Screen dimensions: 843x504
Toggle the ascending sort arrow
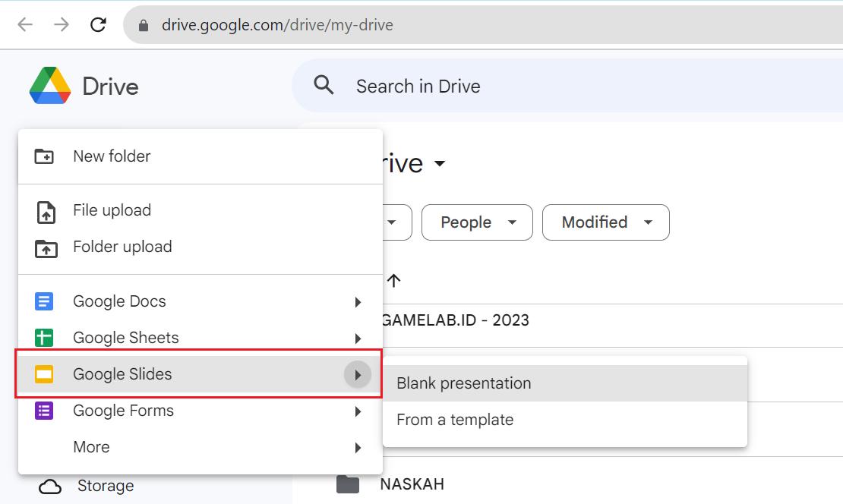[393, 280]
